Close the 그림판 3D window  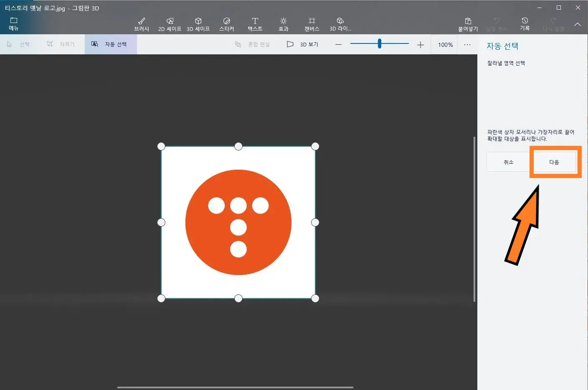pos(578,8)
